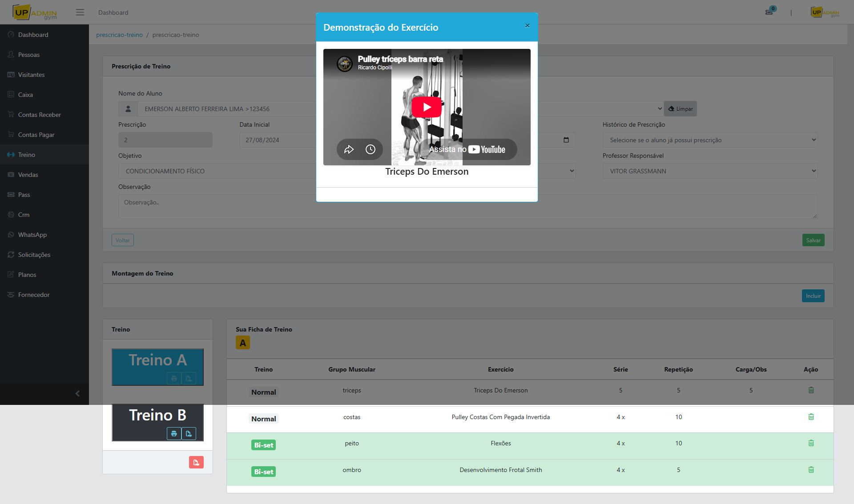This screenshot has height=504, width=854.
Task: Go to Visitantes sidebar item
Action: [x=44, y=75]
